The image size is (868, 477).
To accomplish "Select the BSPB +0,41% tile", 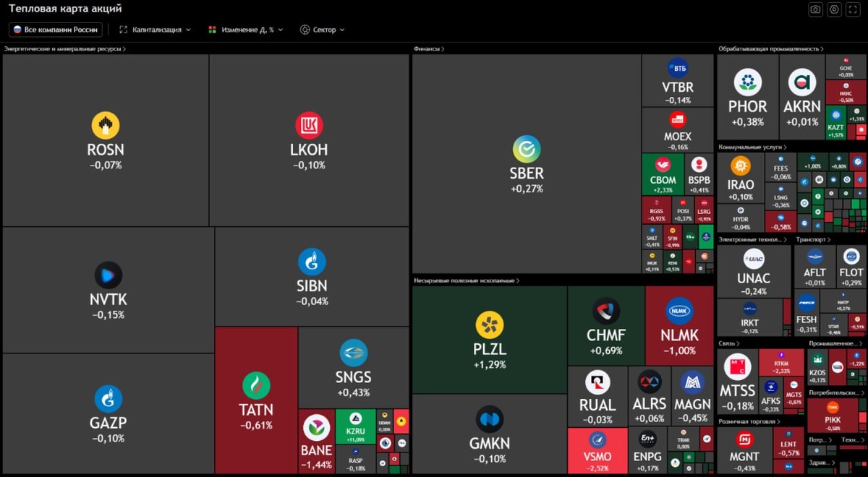I will click(x=699, y=174).
